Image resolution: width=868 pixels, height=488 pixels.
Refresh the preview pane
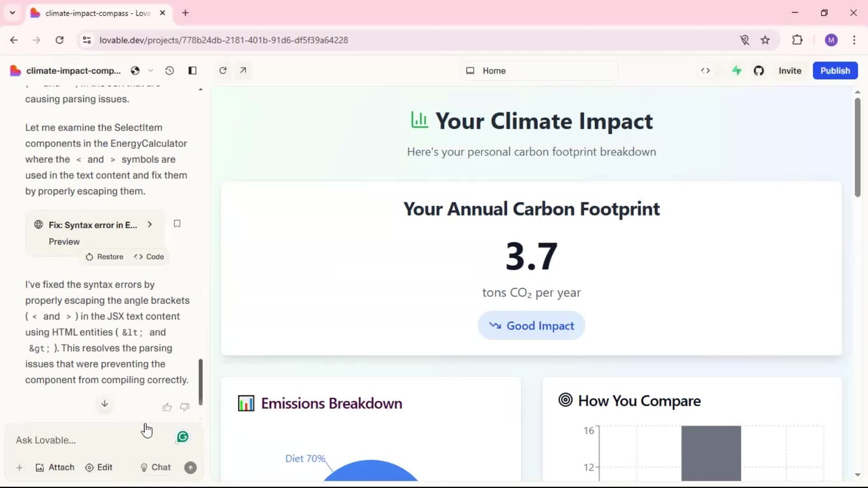223,70
